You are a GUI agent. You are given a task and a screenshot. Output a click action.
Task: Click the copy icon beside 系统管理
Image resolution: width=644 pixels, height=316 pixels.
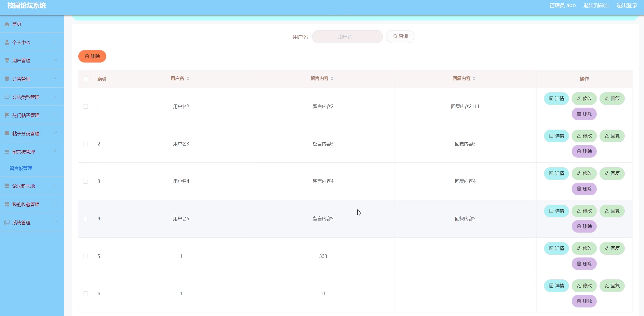point(7,223)
